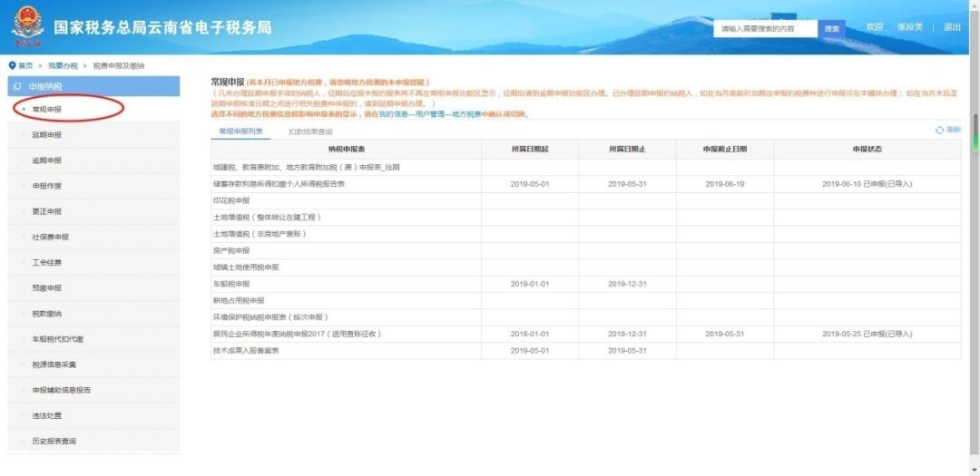Image resolution: width=980 pixels, height=476 pixels.
Task: Click 申报状态 column header
Action: tap(867, 150)
